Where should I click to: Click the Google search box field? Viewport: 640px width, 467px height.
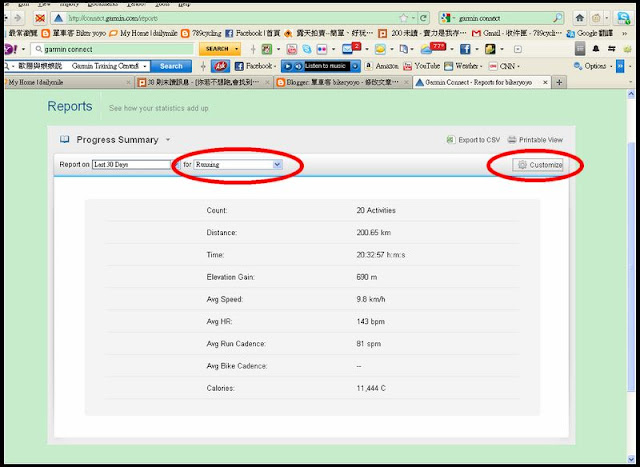[x=503, y=18]
